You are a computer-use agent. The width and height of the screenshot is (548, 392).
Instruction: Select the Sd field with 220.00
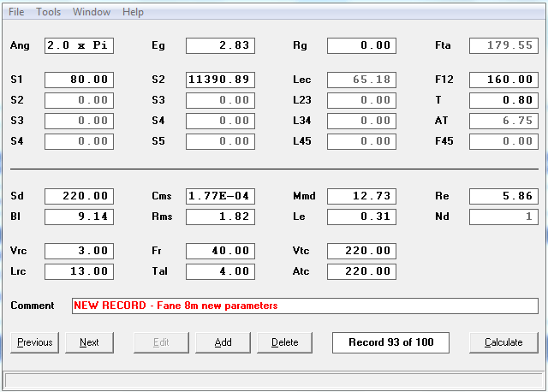pyautogui.click(x=79, y=196)
